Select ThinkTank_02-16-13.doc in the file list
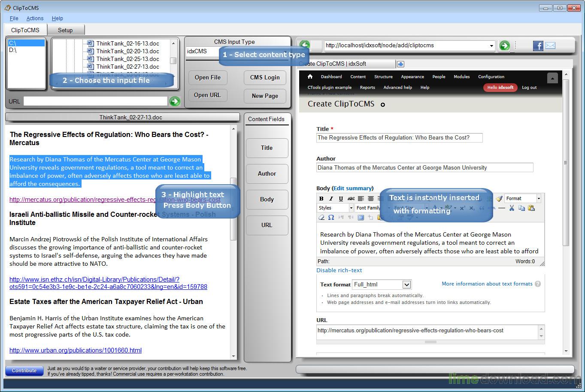585x392 pixels. pos(127,43)
